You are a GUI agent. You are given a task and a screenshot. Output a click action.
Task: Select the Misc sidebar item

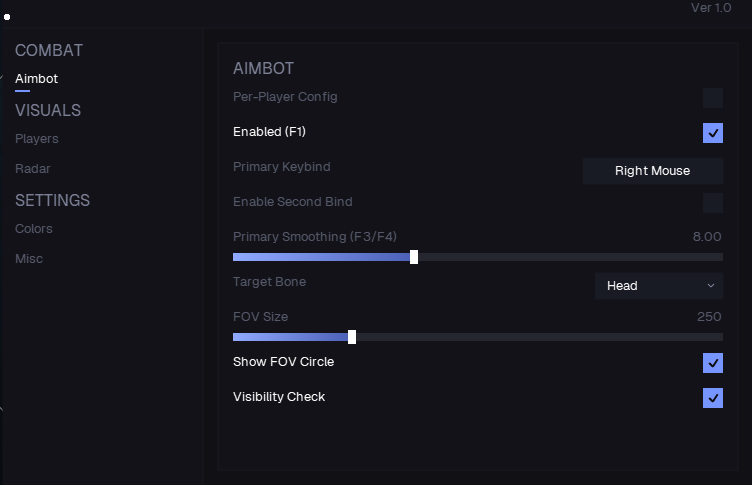click(x=29, y=259)
